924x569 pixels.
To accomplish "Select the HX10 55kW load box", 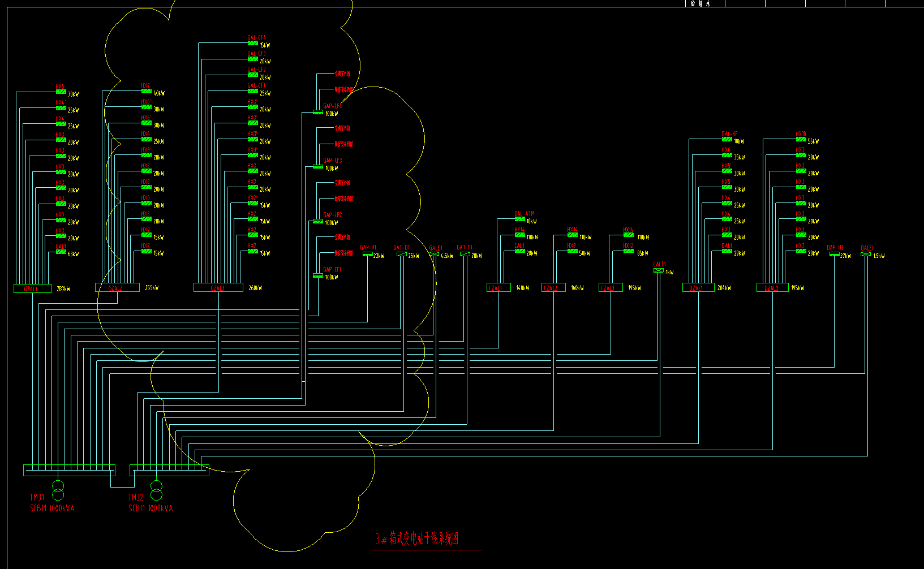I will coord(801,139).
